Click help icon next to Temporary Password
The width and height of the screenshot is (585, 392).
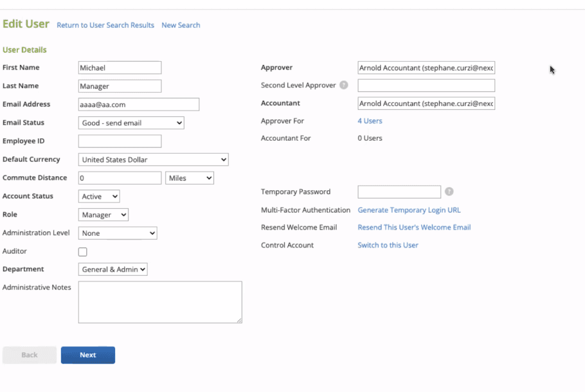[449, 192]
